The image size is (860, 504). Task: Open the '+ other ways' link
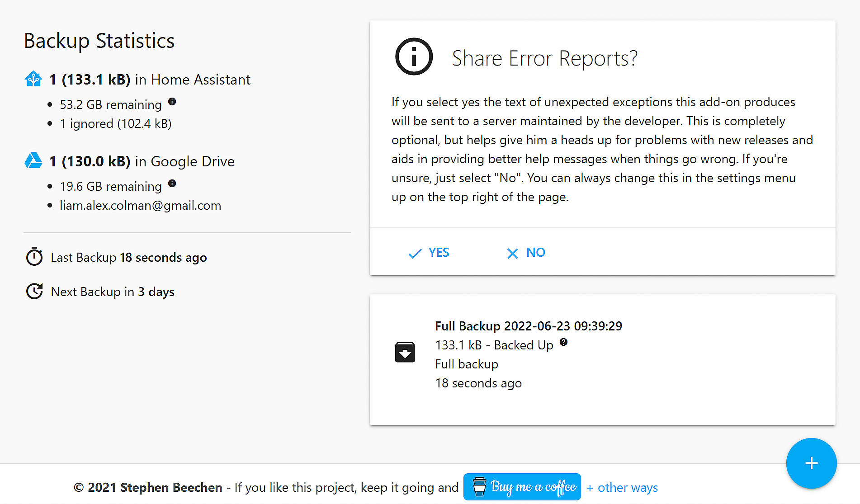click(622, 488)
